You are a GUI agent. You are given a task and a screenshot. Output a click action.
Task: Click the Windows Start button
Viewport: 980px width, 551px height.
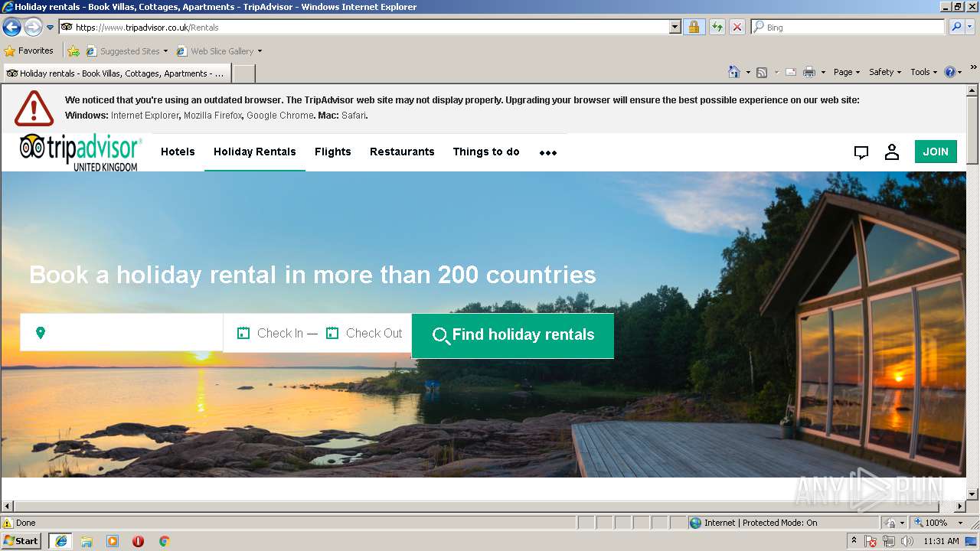[x=21, y=541]
